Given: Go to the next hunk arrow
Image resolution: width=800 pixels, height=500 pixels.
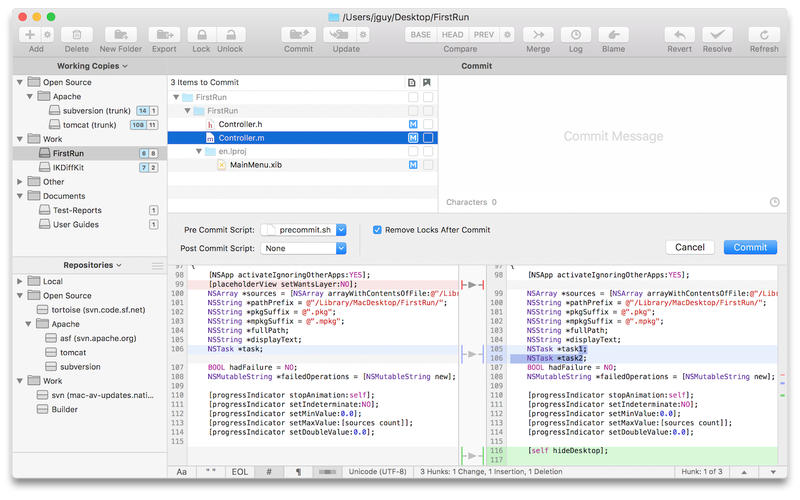Looking at the screenshot, I should [x=773, y=472].
